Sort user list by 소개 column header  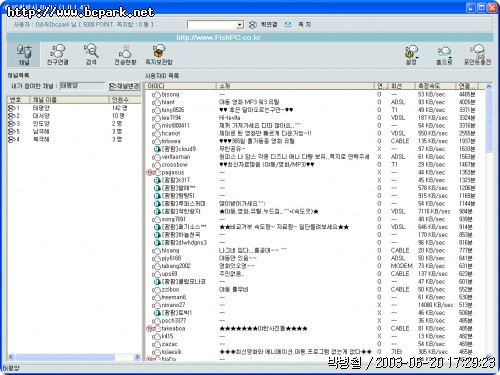tap(295, 86)
